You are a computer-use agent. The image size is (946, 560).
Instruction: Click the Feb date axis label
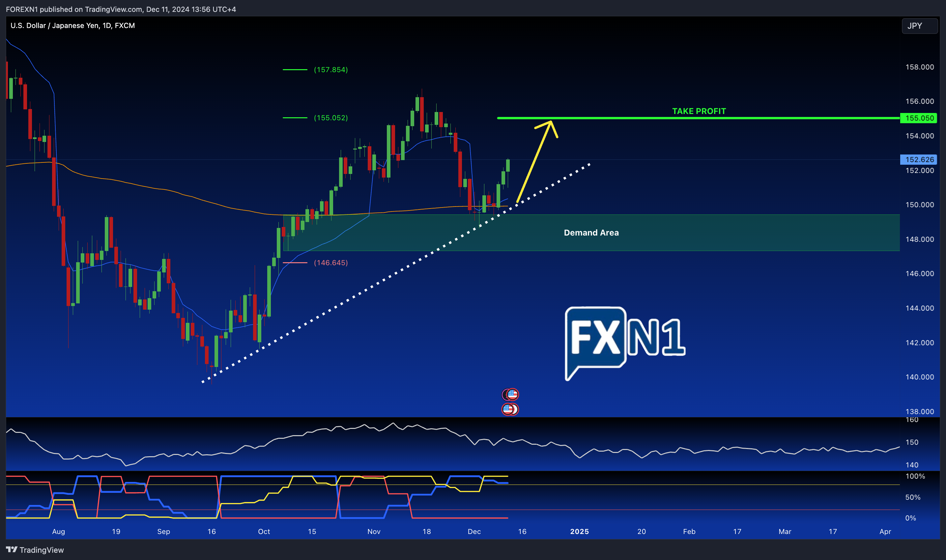click(x=689, y=531)
